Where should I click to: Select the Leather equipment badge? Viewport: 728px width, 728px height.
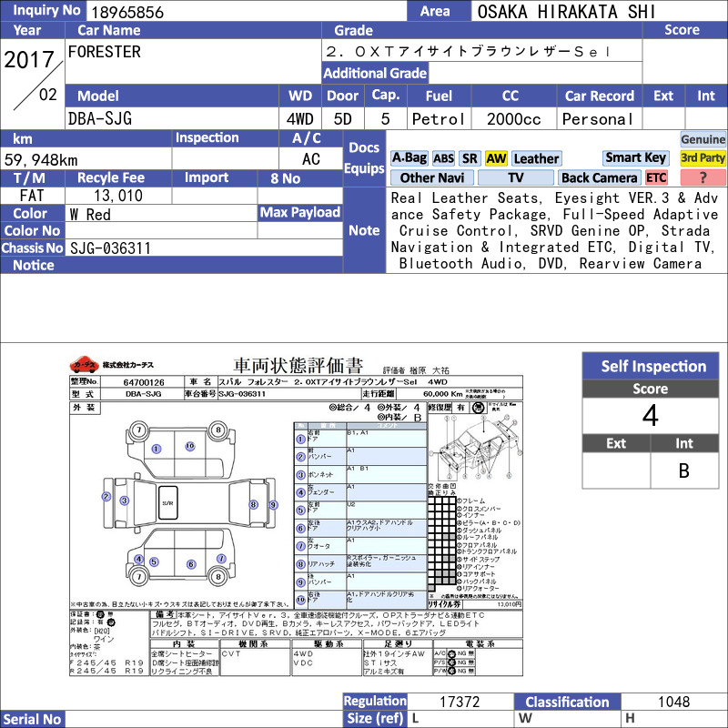[536, 158]
